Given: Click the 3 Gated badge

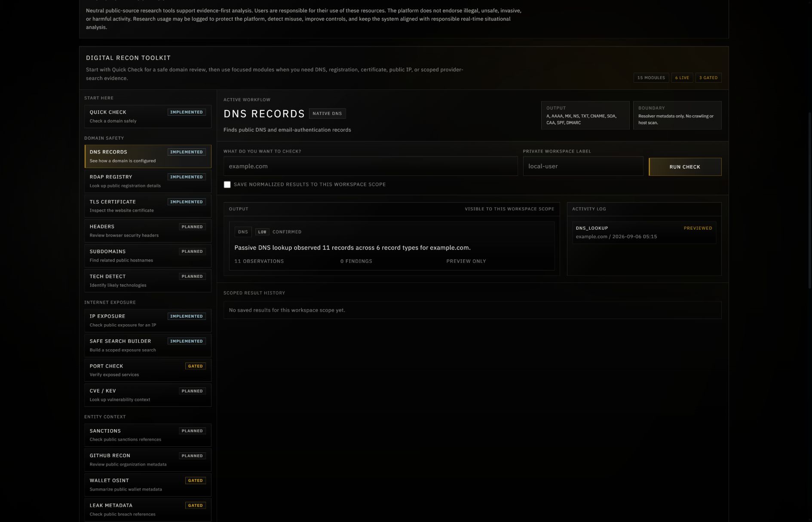Looking at the screenshot, I should (708, 78).
